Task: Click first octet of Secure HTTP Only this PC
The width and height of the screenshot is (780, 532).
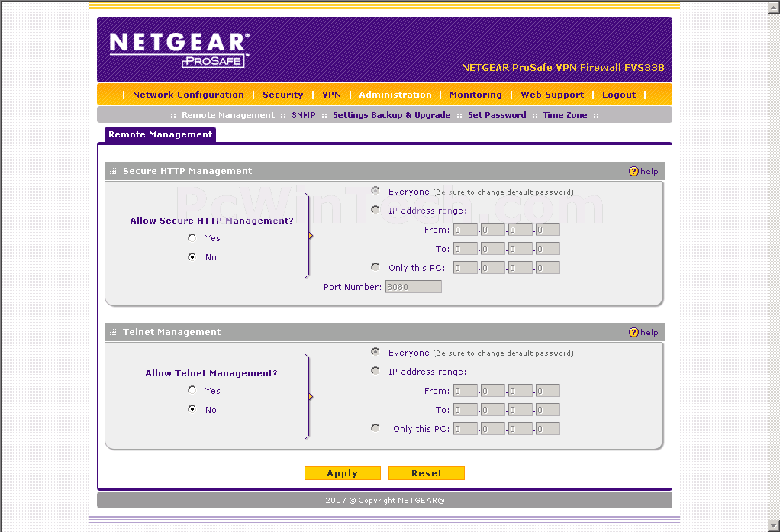Action: pos(466,268)
